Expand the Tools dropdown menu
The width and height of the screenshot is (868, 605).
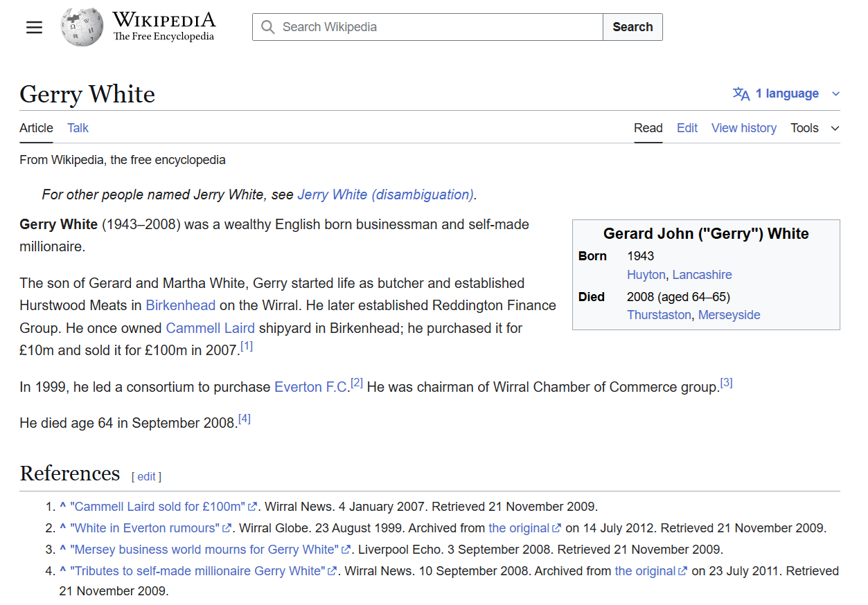point(815,128)
